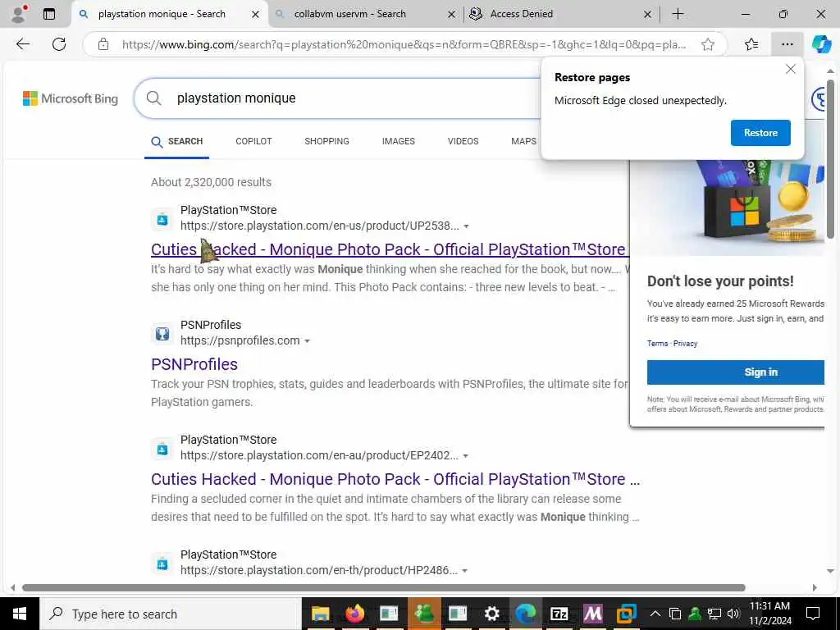Expand dropdown next to en-au/product/EP2402 URL
Viewport: 840px width, 630px height.
click(x=466, y=456)
